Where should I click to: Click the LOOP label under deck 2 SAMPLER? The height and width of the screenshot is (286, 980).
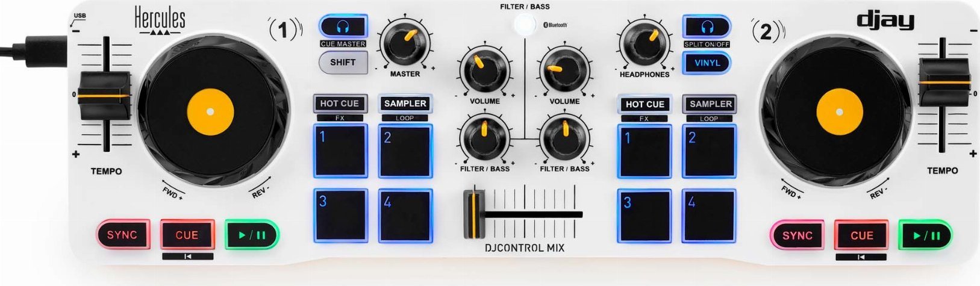[710, 119]
